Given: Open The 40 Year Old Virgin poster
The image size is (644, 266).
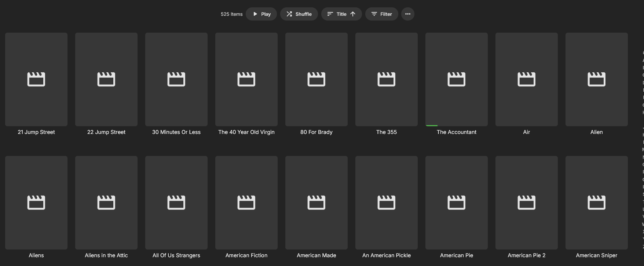Looking at the screenshot, I should click(246, 79).
